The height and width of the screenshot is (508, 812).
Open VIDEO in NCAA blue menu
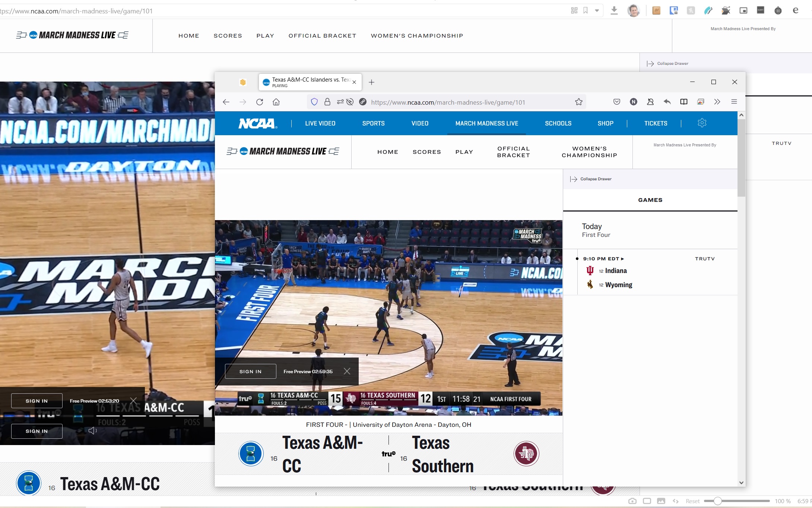[420, 123]
